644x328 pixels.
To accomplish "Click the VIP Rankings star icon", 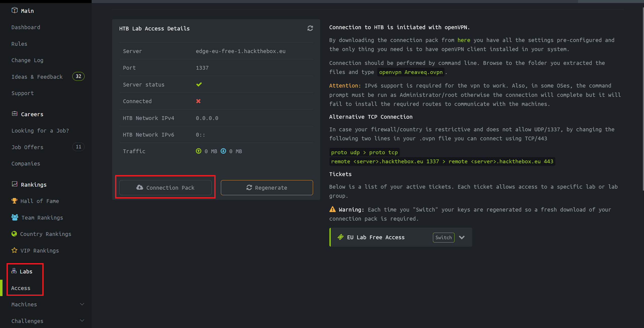I will [15, 250].
